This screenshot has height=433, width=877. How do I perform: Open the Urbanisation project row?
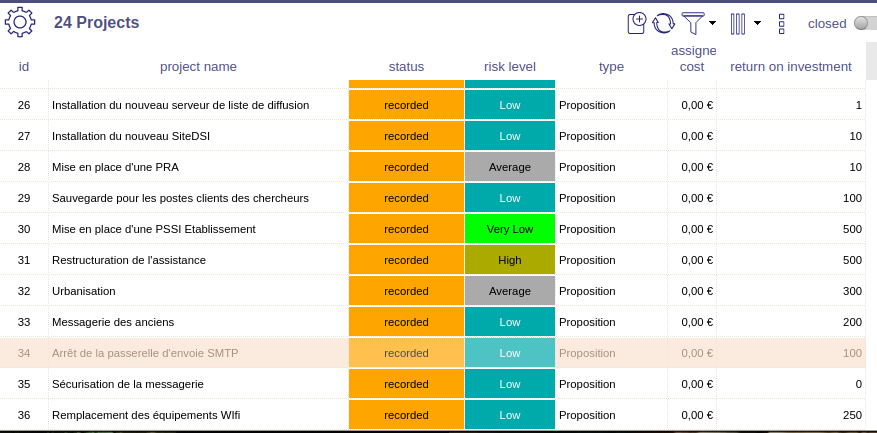pos(84,291)
